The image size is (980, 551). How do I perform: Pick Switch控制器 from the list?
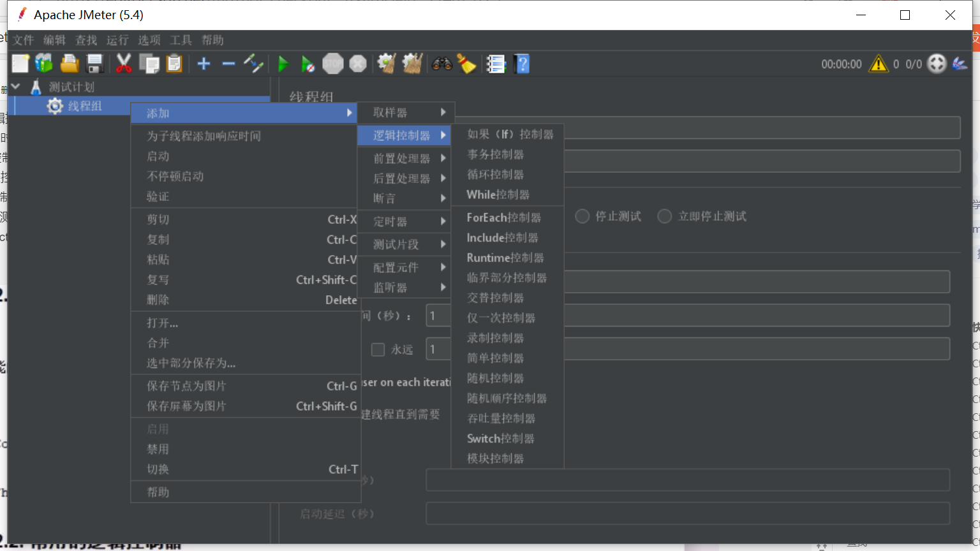pos(508,439)
